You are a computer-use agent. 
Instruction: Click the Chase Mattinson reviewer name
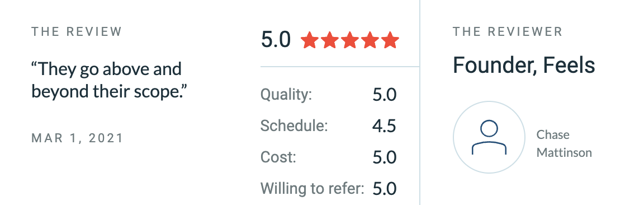click(564, 143)
